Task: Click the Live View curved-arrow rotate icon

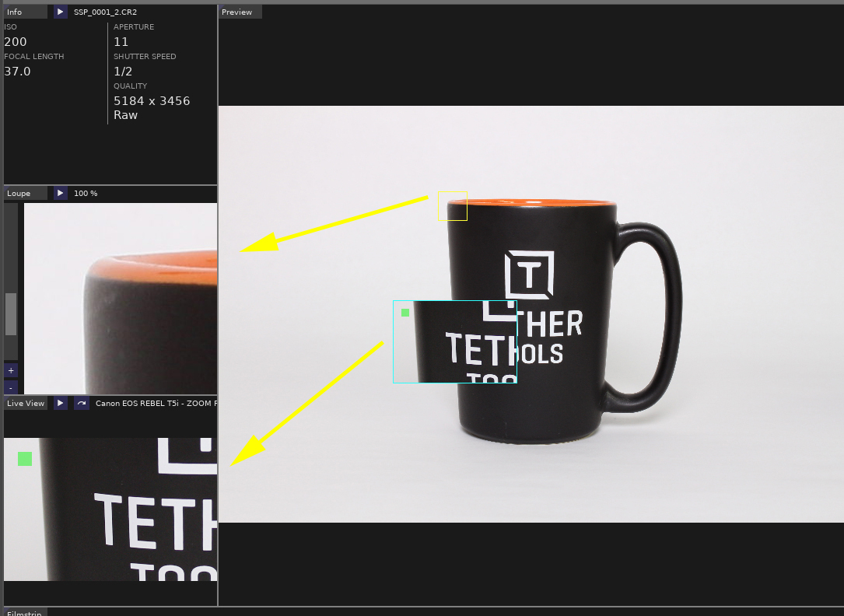Action: [x=81, y=403]
